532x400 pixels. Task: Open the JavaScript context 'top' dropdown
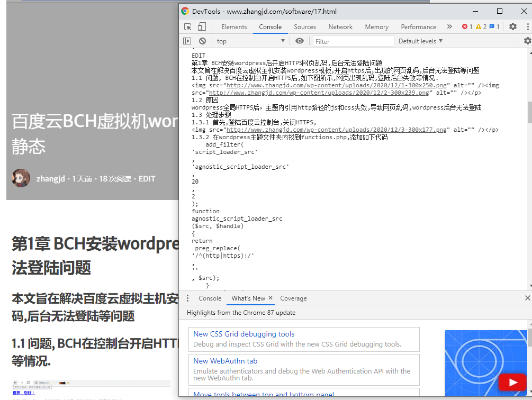coord(251,41)
